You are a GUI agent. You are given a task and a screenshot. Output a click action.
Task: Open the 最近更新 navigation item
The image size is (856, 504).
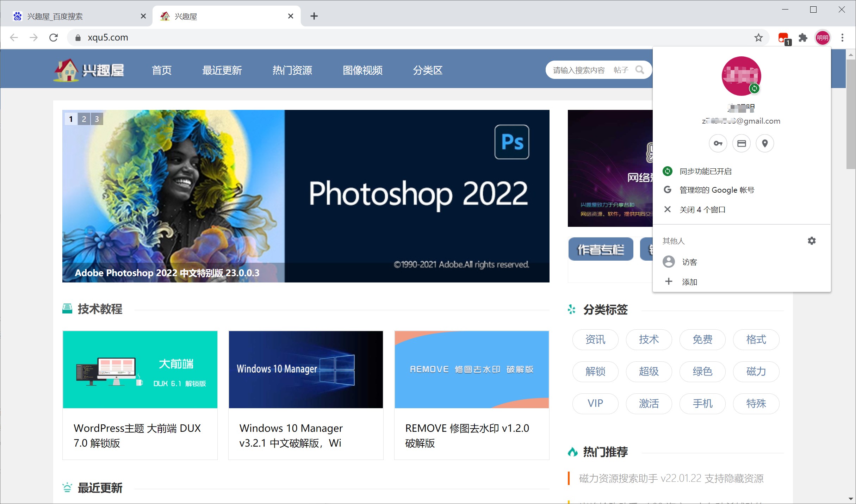[x=222, y=70]
